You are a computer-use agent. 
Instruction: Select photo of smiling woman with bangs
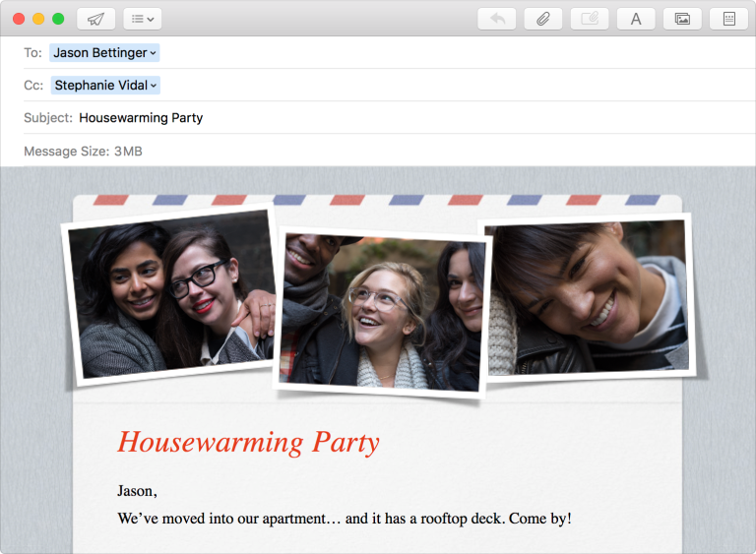tap(588, 297)
